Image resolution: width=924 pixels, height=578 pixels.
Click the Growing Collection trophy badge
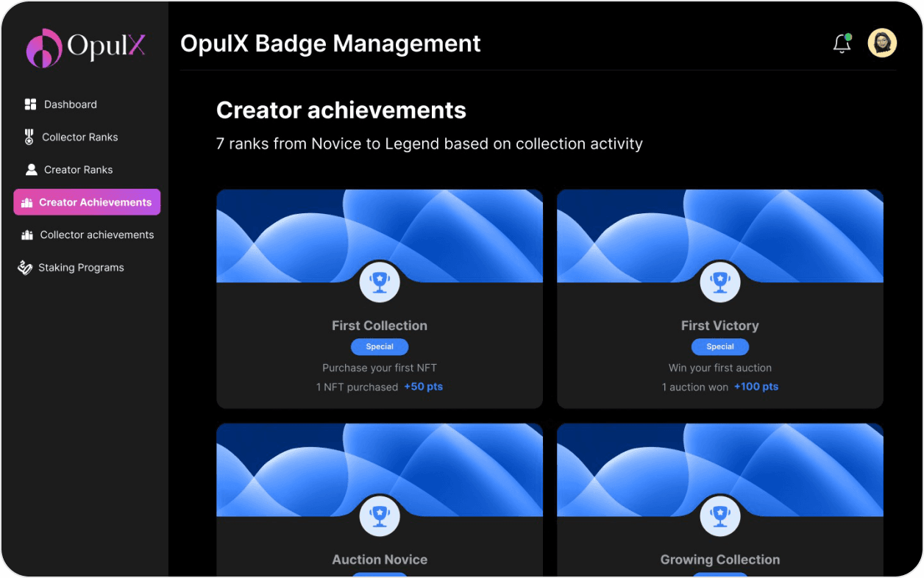[720, 515]
